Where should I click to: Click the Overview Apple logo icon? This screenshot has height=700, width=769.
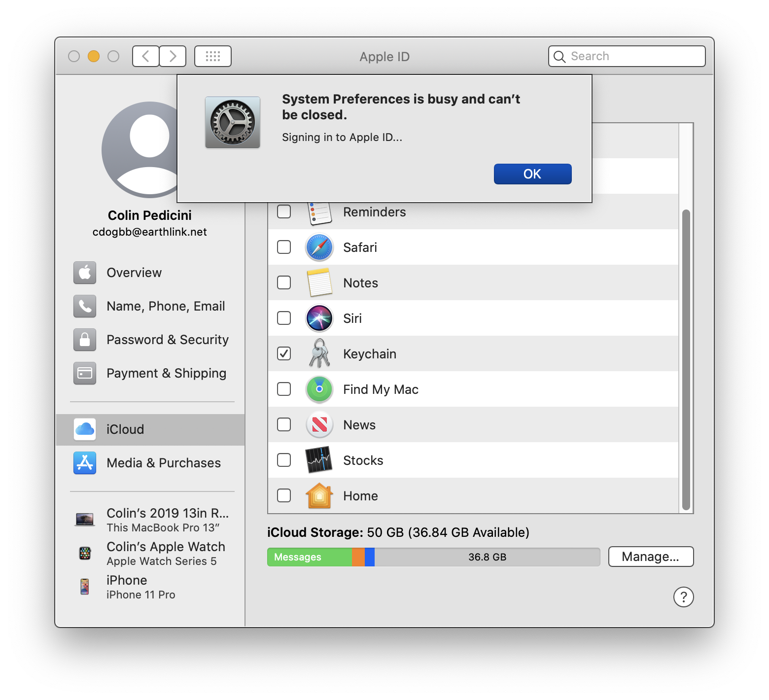pyautogui.click(x=85, y=273)
